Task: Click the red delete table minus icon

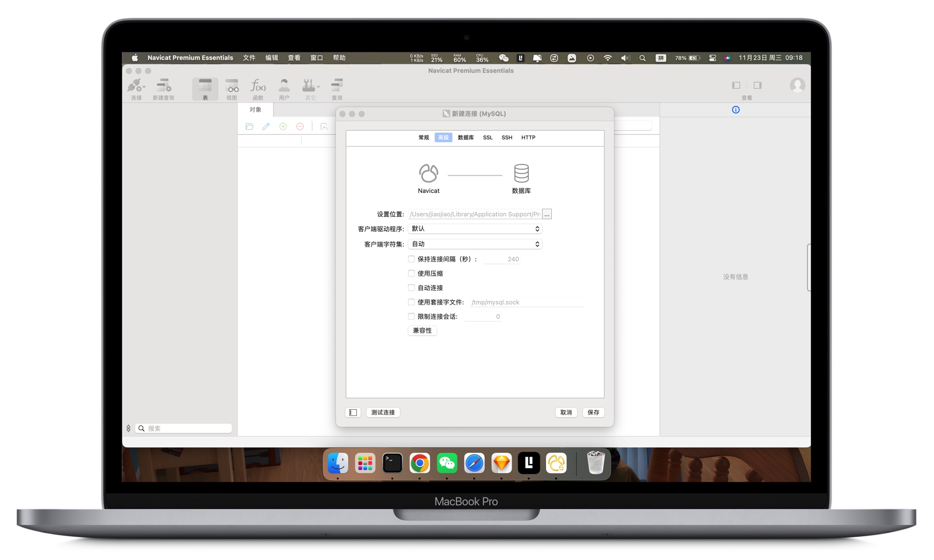Action: coord(300,126)
